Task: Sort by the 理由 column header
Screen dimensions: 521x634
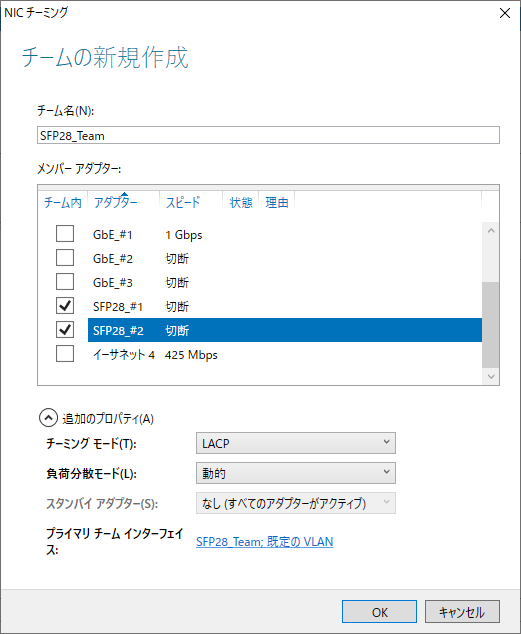Action: pos(277,202)
